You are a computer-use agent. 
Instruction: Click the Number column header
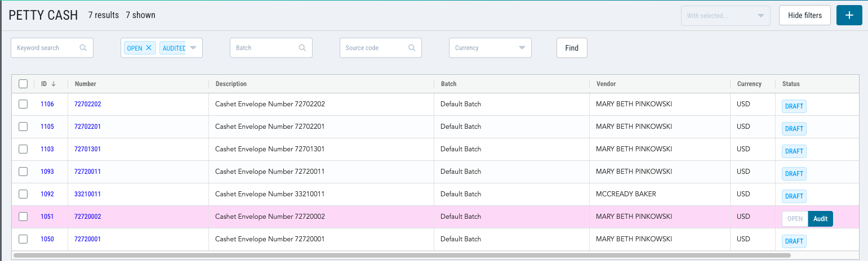(x=86, y=84)
